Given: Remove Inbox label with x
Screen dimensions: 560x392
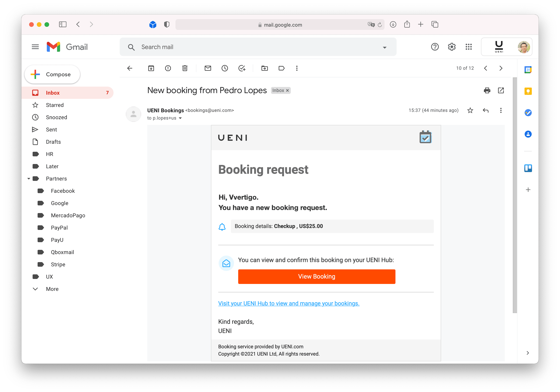Looking at the screenshot, I should coord(287,91).
